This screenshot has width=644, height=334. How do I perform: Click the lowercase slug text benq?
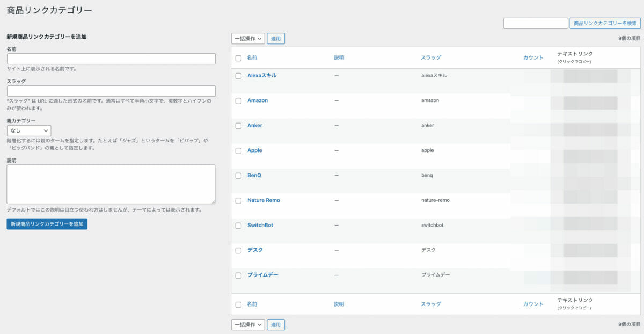point(427,175)
